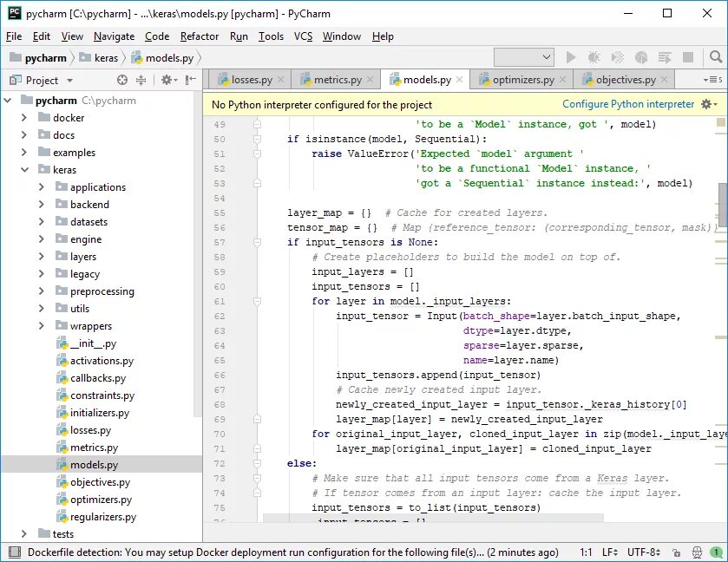Show hidden tabs list icon
Viewport: 728px width, 562px height.
(x=712, y=80)
